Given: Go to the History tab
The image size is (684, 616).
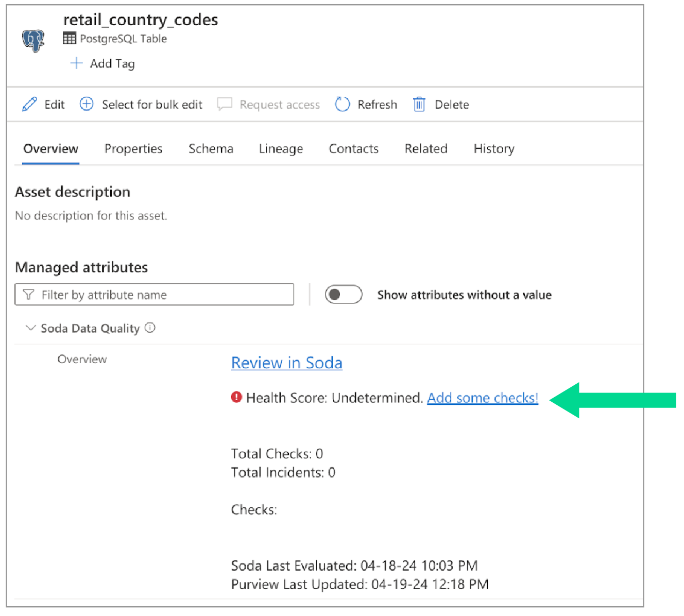Looking at the screenshot, I should (493, 149).
